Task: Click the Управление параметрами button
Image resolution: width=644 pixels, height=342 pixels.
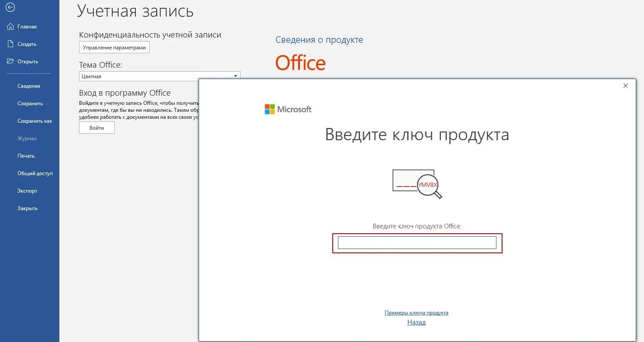Action: [114, 48]
